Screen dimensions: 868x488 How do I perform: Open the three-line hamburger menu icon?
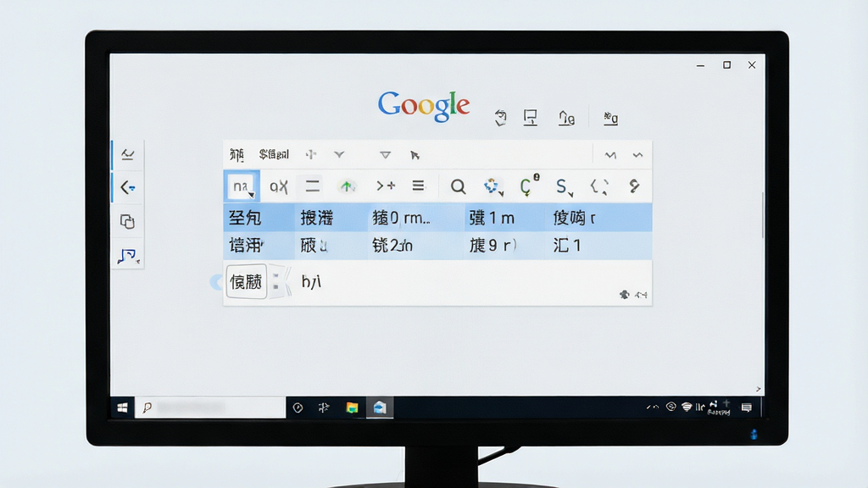(418, 186)
